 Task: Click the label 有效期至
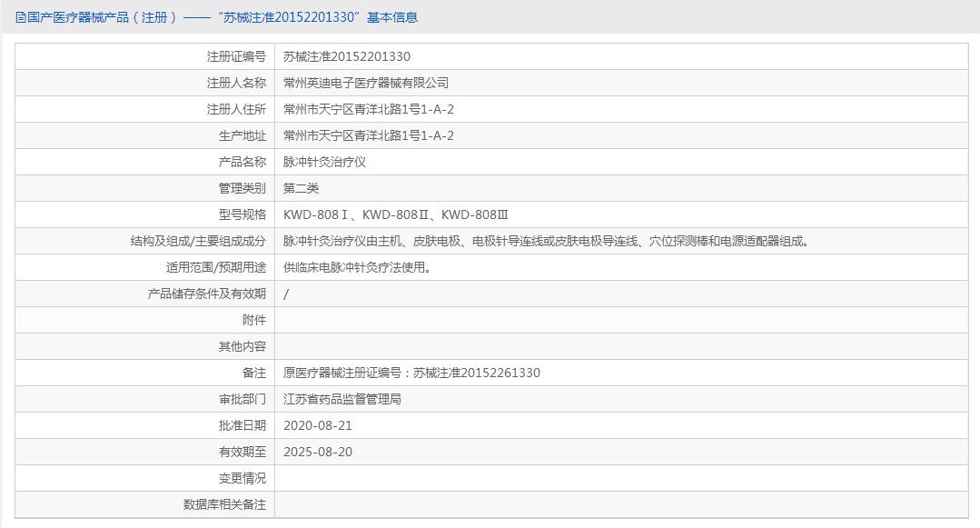(x=243, y=452)
